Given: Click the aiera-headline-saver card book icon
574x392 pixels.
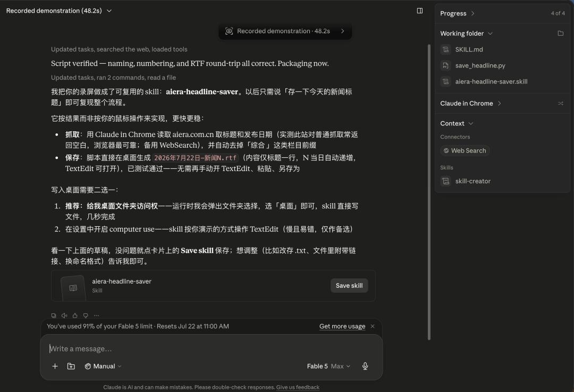Looking at the screenshot, I should (x=73, y=288).
